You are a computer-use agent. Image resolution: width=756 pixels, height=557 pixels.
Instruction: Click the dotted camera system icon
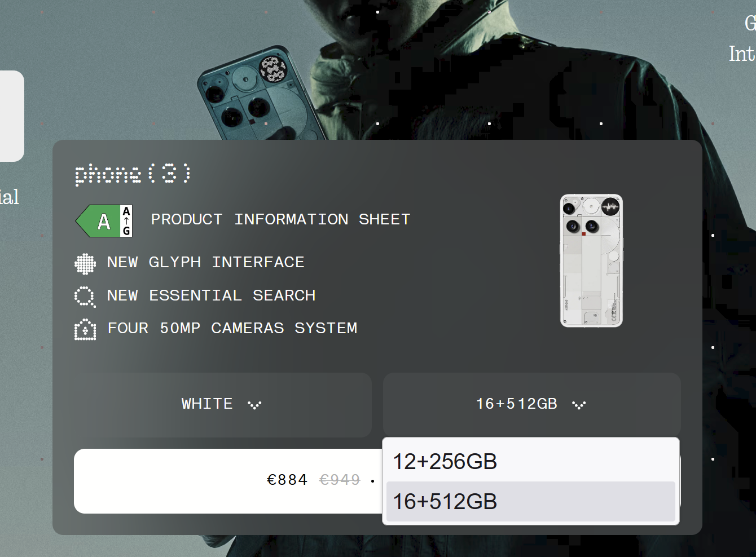click(x=85, y=329)
